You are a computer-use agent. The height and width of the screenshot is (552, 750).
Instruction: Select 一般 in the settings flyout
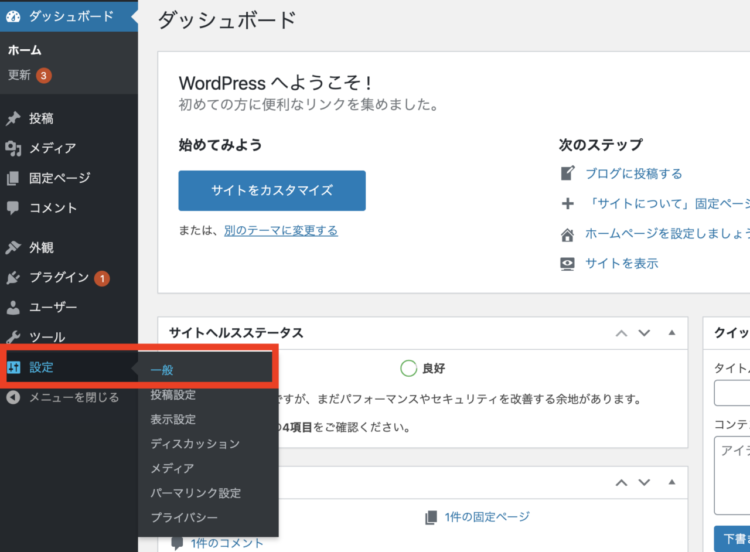[162, 370]
